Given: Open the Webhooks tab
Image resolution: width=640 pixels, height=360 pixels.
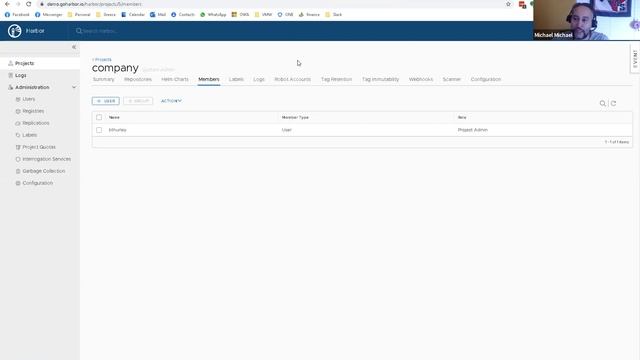Looking at the screenshot, I should (421, 79).
